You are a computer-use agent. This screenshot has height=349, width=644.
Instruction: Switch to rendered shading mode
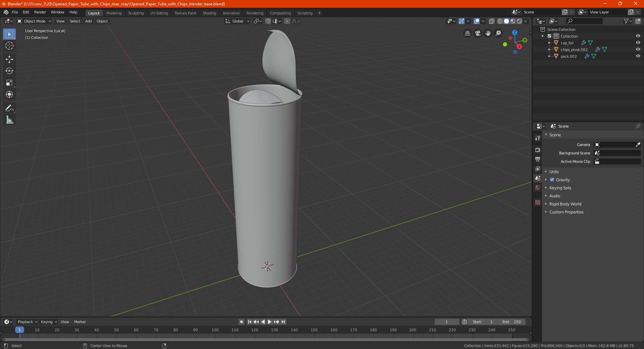(519, 21)
